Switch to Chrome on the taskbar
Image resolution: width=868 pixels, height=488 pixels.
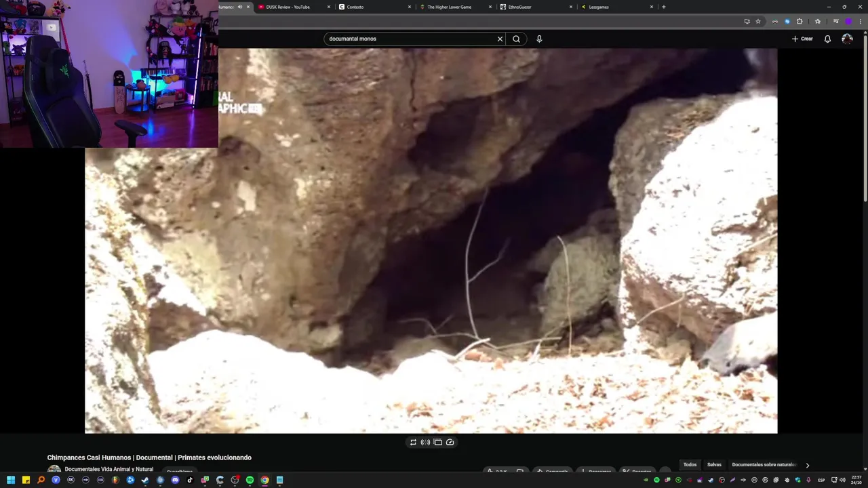tap(264, 480)
